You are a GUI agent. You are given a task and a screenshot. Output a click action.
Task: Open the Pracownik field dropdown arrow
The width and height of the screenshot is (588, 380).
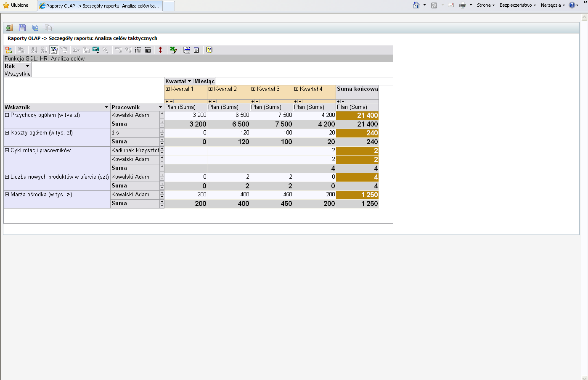pos(160,107)
